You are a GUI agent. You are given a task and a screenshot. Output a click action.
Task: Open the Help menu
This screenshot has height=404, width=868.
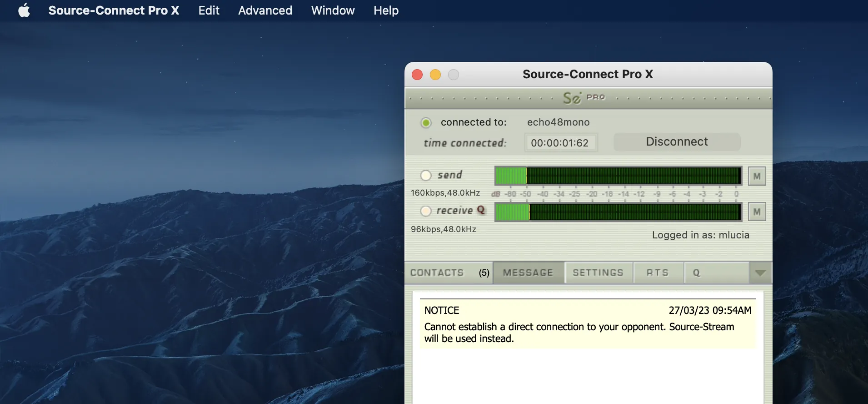[386, 10]
